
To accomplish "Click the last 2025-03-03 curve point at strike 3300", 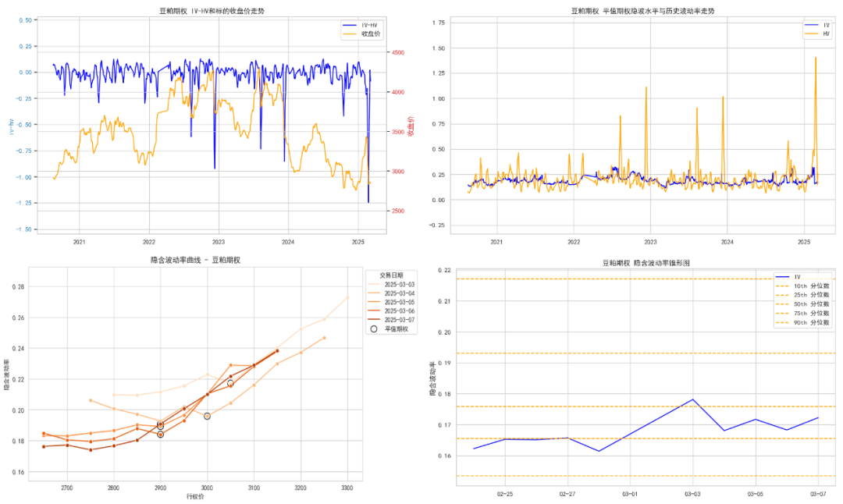I will point(347,297).
